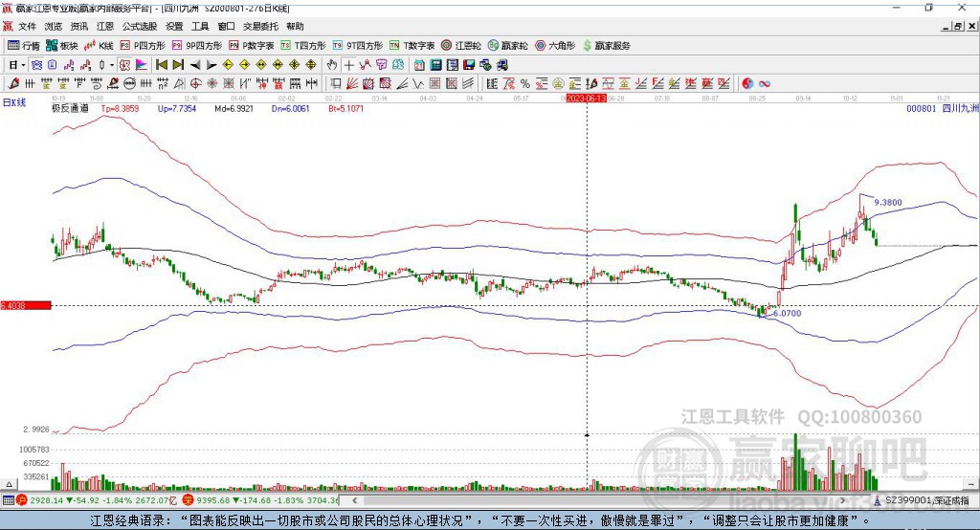Open the 设置 menu
The height and width of the screenshot is (530, 980).
[x=174, y=26]
